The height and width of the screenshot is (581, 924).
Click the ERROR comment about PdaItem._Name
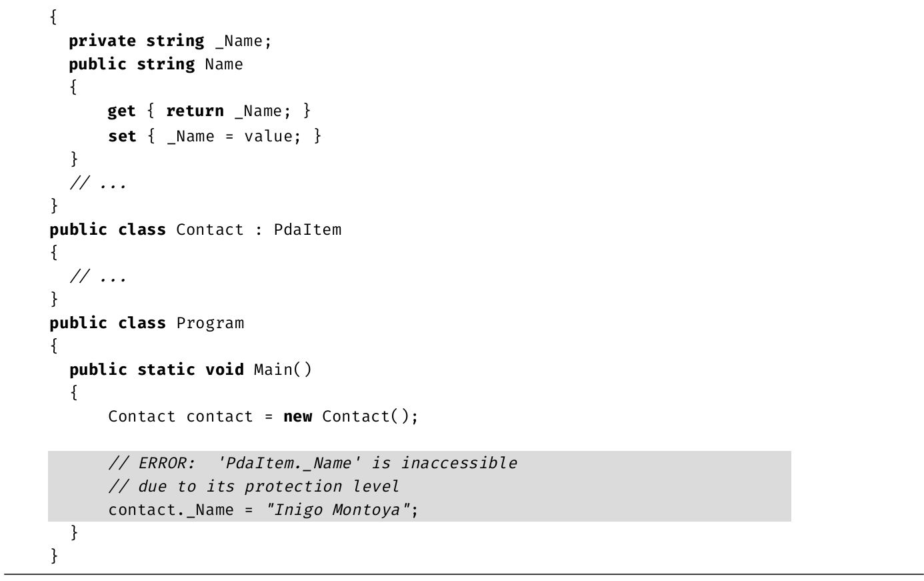(x=313, y=463)
